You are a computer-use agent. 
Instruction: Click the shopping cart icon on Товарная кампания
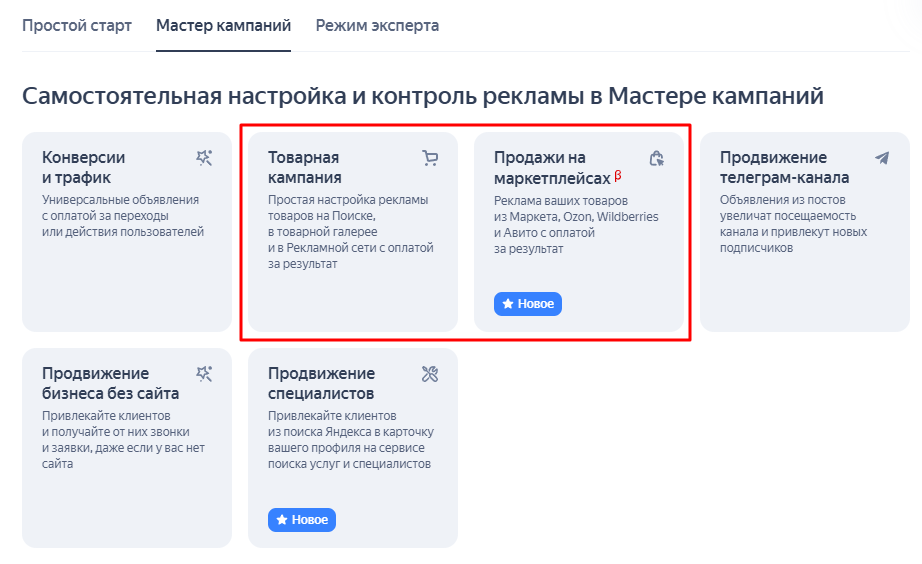(430, 158)
